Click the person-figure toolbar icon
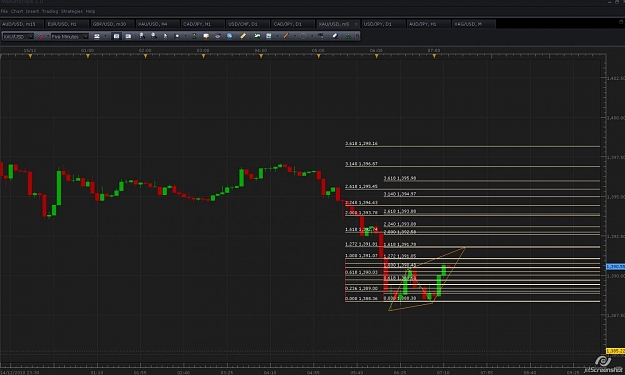This screenshot has width=625, height=375. [142, 36]
